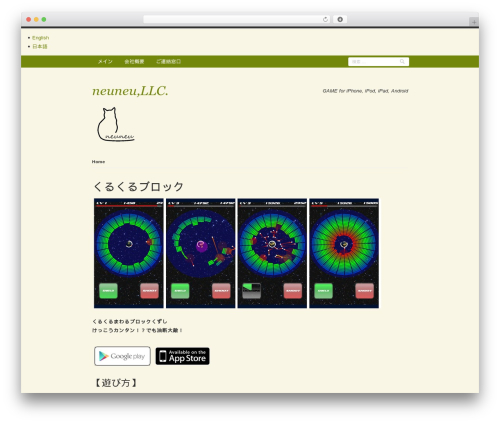Reload the page in the browser
This screenshot has width=500, height=423.
[325, 19]
